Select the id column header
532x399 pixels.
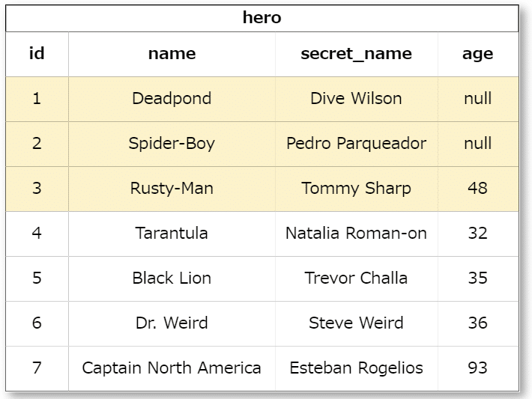pyautogui.click(x=37, y=53)
